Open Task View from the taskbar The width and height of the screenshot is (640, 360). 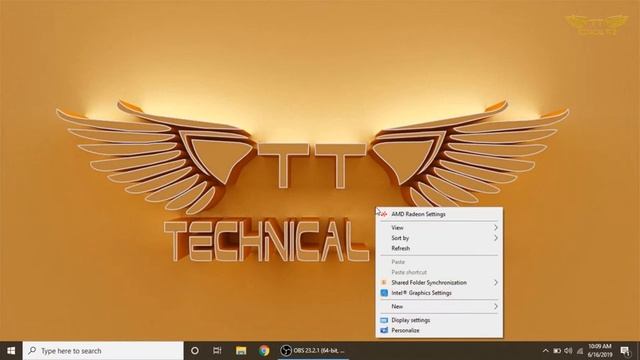pos(217,351)
